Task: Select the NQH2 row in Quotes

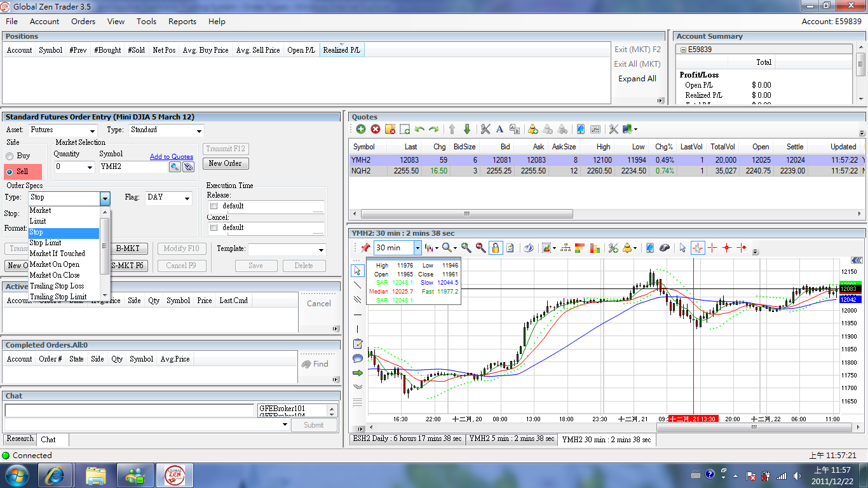Action: point(607,171)
